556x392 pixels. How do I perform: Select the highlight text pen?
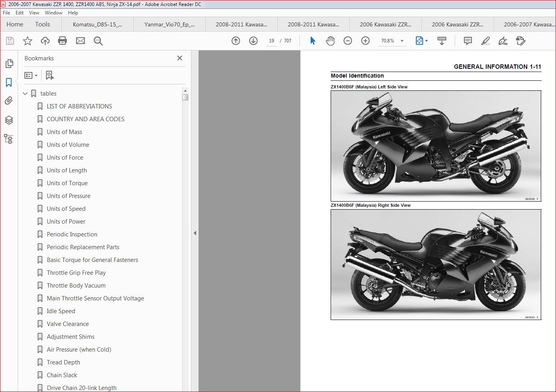click(x=485, y=41)
